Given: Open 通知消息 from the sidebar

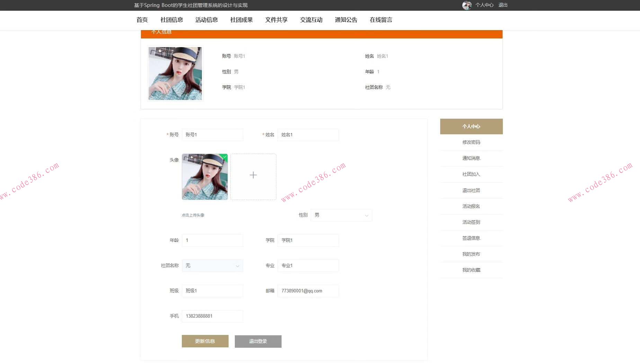Looking at the screenshot, I should (471, 158).
